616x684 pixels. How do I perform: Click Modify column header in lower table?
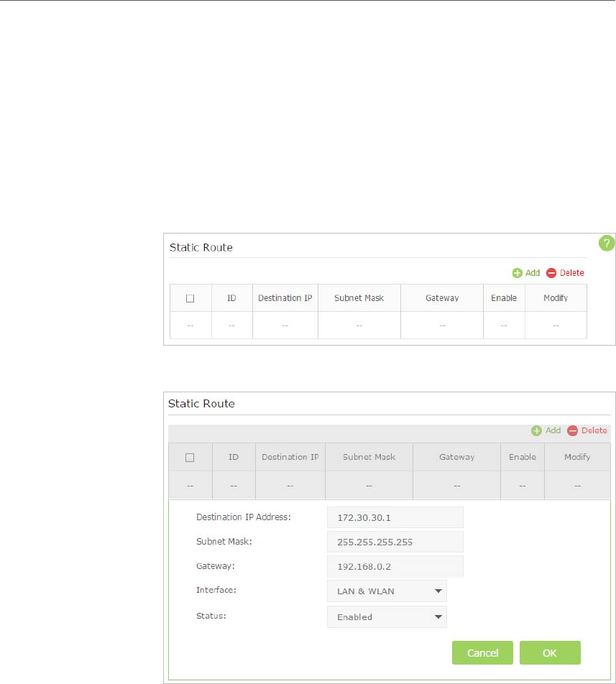click(577, 457)
